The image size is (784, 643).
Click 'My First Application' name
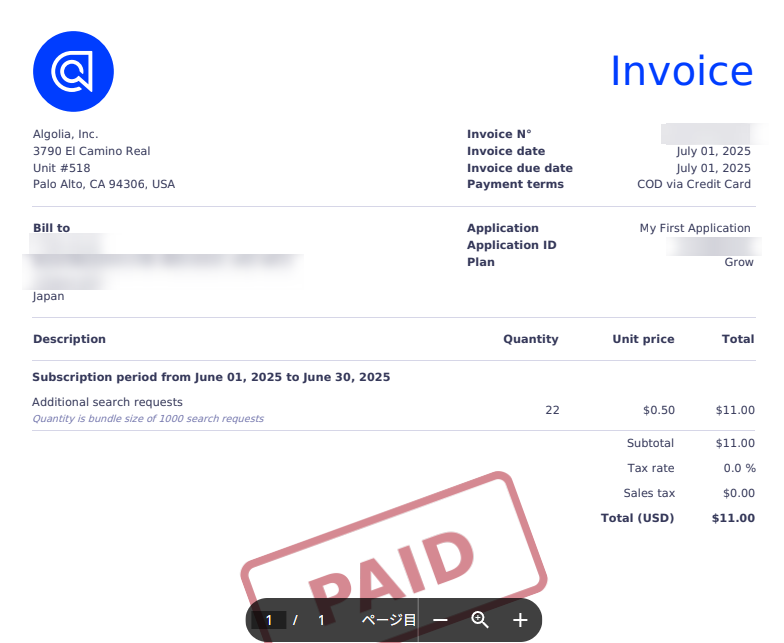click(694, 228)
